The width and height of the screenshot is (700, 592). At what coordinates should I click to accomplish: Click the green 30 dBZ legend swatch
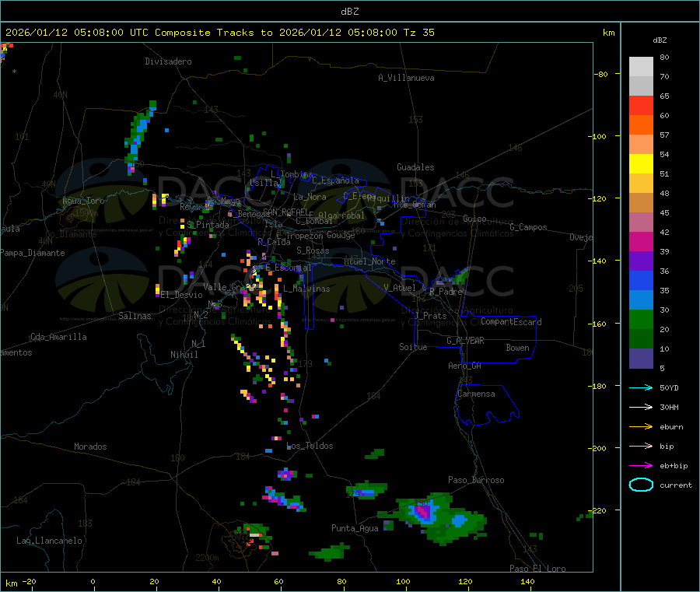pos(641,320)
